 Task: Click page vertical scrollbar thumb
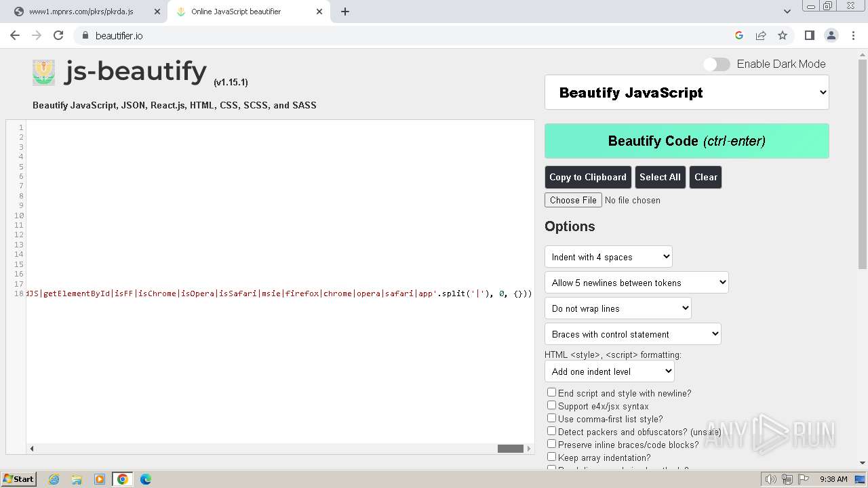[863, 163]
